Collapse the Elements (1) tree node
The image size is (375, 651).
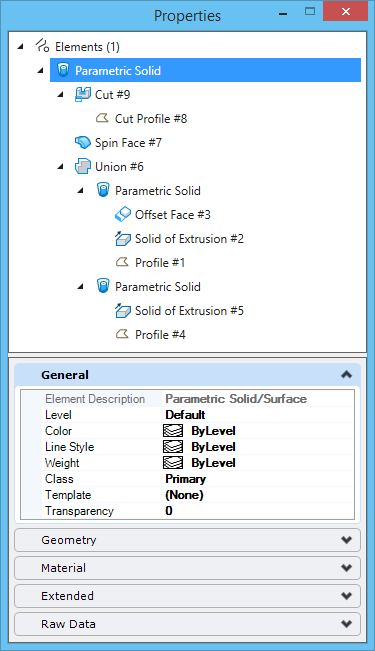pos(21,46)
